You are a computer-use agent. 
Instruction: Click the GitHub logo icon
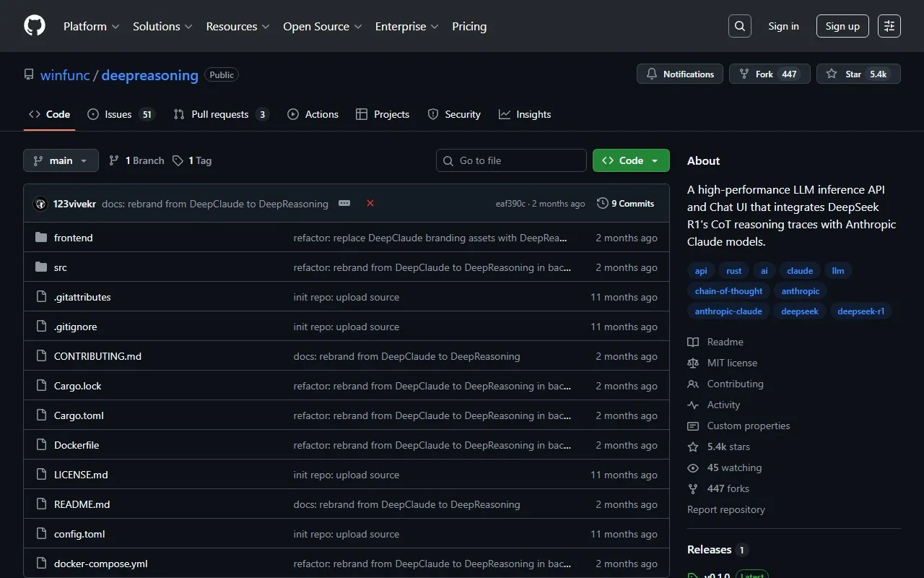(x=35, y=26)
